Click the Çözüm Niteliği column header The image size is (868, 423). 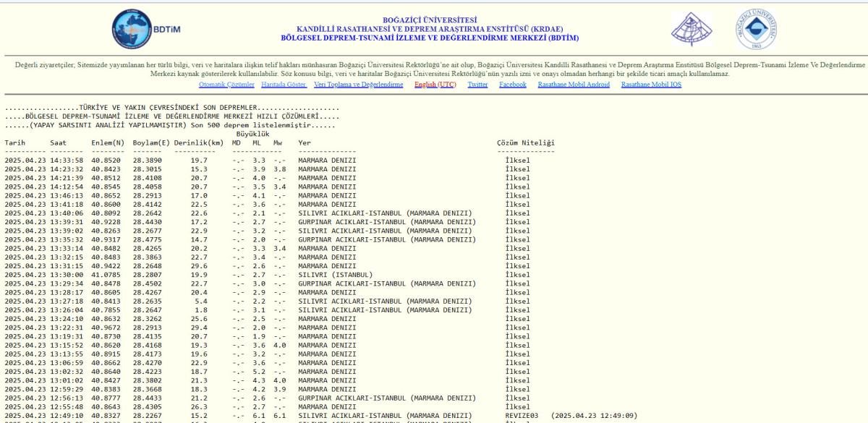pyautogui.click(x=525, y=143)
